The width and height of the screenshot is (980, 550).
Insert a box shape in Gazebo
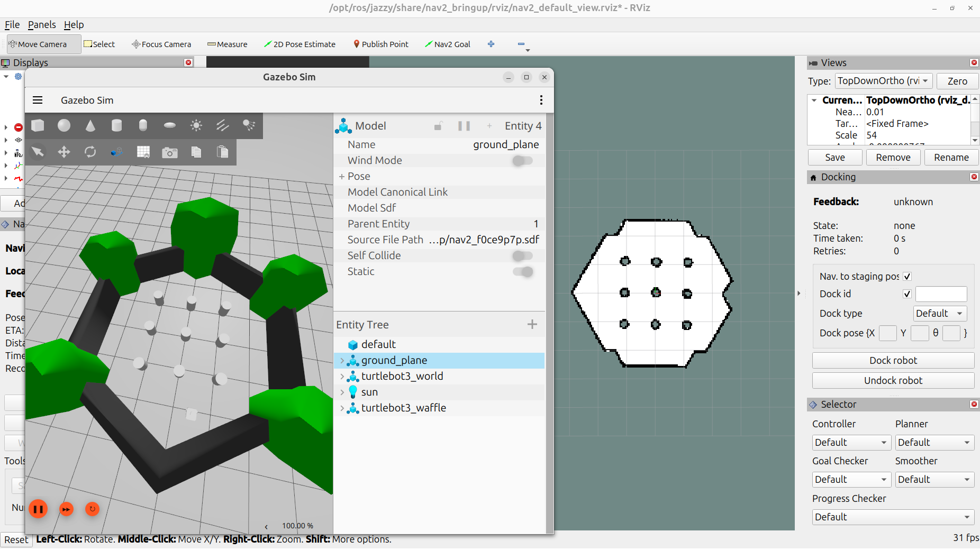coord(38,125)
